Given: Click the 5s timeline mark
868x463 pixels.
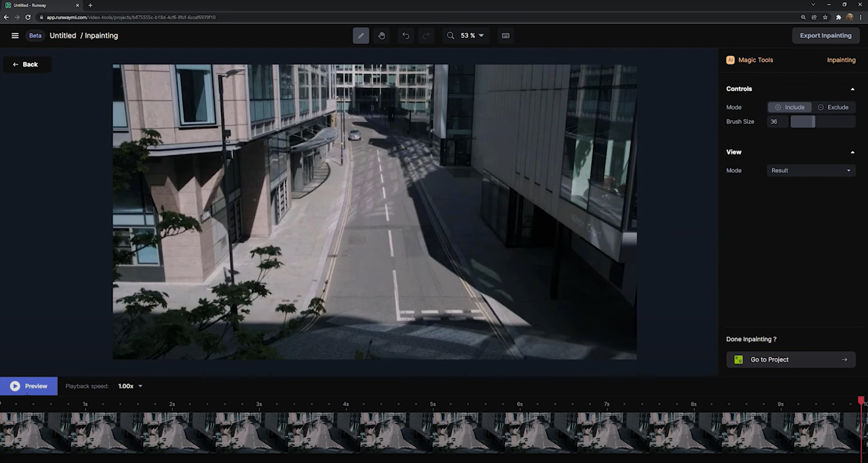Looking at the screenshot, I should tap(433, 404).
